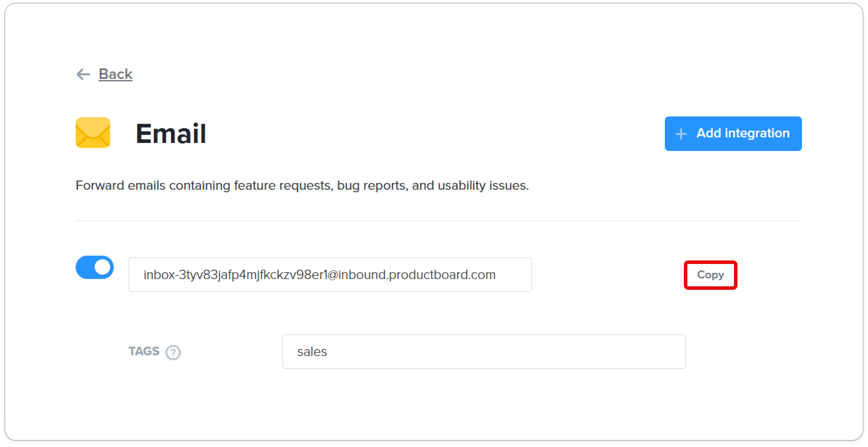Image resolution: width=868 pixels, height=447 pixels.
Task: Click the left arrow icon beside Back
Action: click(83, 74)
